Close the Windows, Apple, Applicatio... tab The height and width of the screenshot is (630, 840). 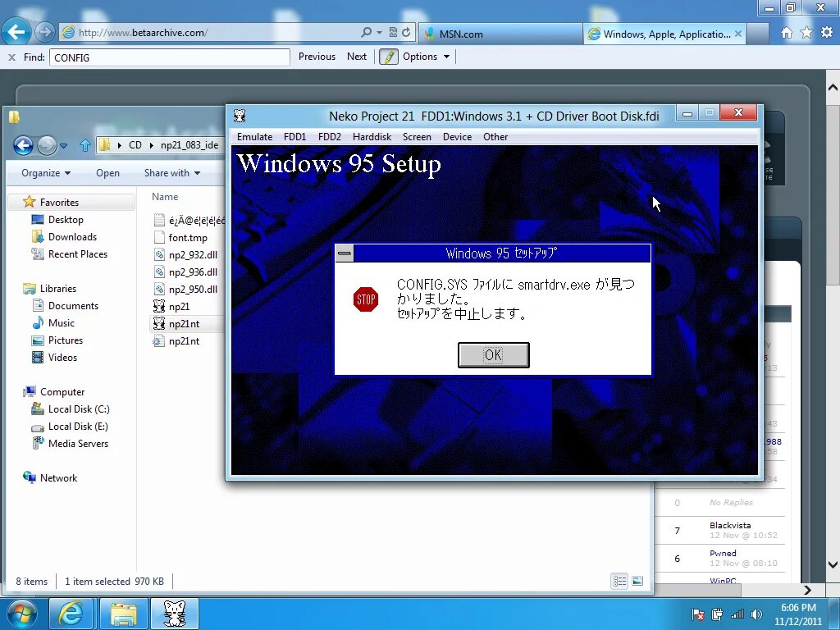coord(738,34)
